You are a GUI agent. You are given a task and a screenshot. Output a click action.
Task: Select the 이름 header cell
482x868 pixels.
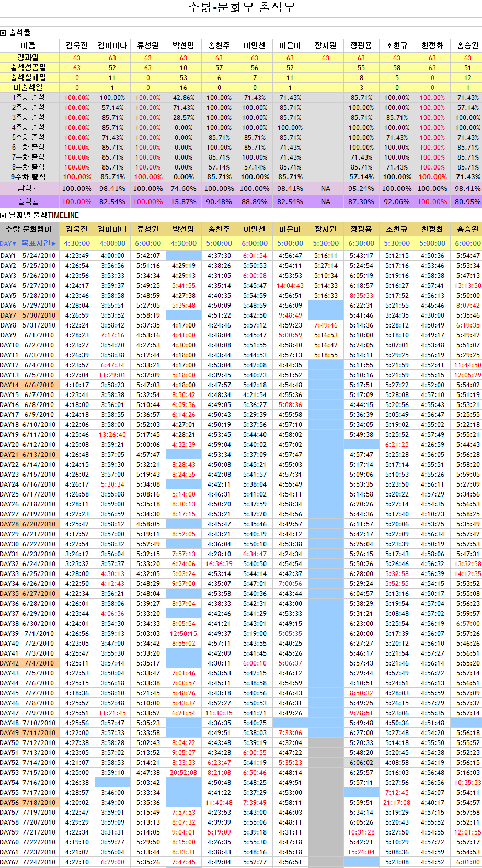coord(29,46)
